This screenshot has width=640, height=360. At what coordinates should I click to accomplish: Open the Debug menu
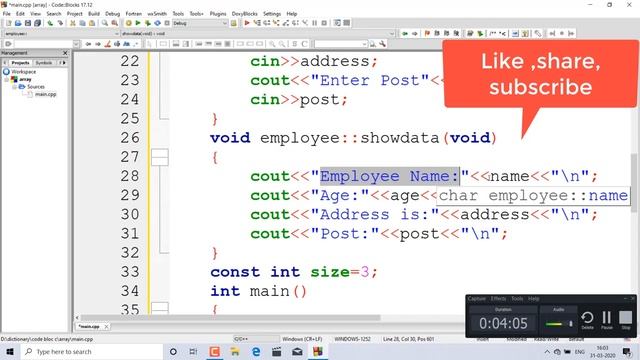[112, 14]
